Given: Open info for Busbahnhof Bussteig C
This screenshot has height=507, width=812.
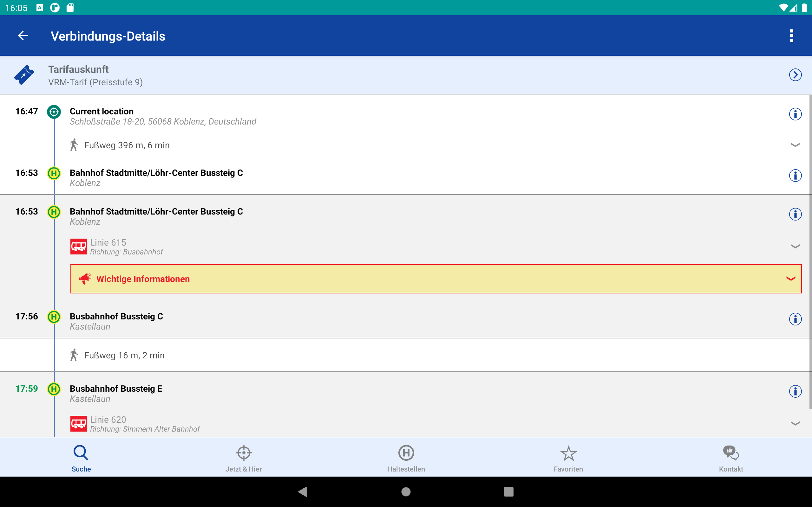Looking at the screenshot, I should click(795, 319).
